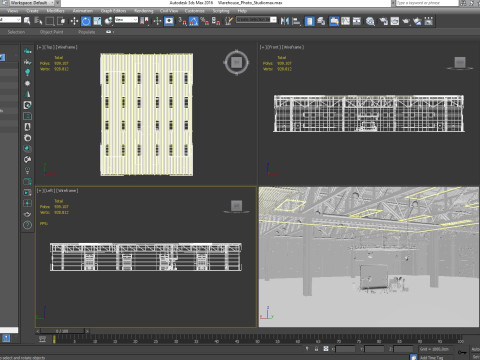
Task: Click the Select Object tool icon
Action: click(27, 21)
